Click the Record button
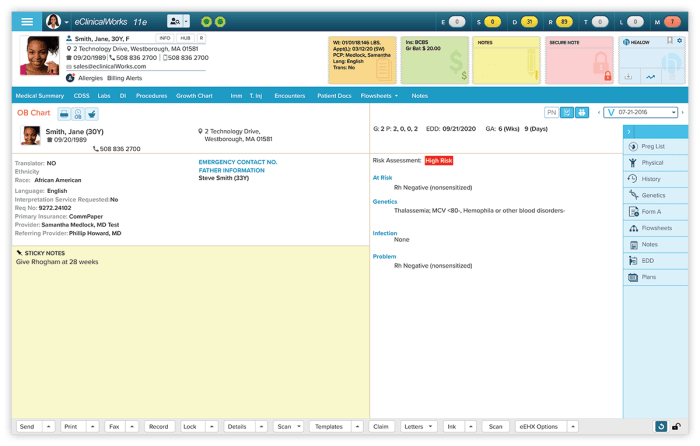This screenshot has height=446, width=700. coord(158,427)
